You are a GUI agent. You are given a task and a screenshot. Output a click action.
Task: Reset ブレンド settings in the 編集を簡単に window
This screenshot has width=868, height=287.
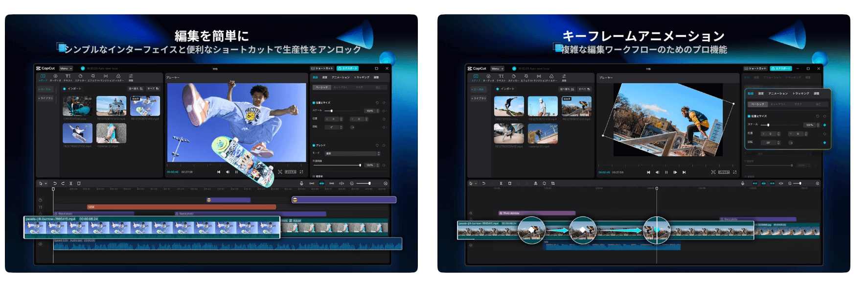pyautogui.click(x=377, y=145)
